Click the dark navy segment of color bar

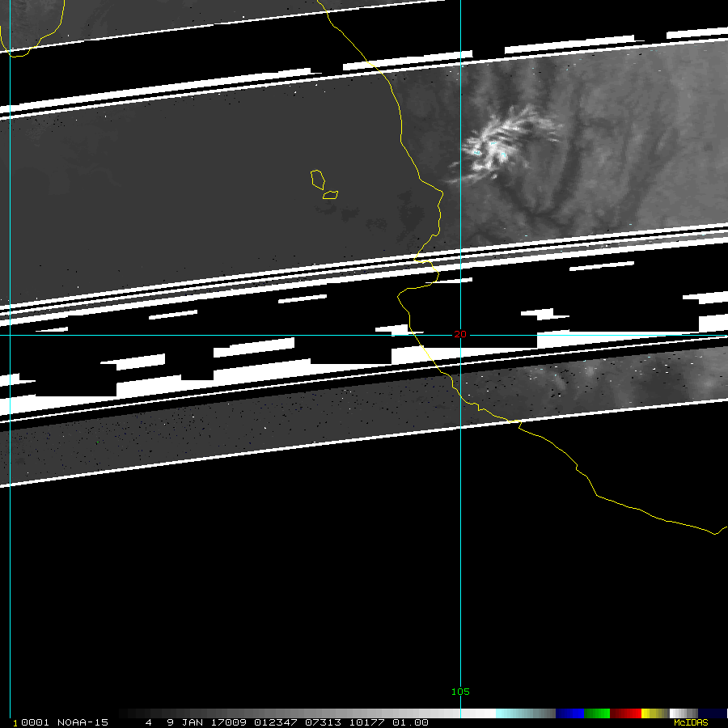coord(712,713)
